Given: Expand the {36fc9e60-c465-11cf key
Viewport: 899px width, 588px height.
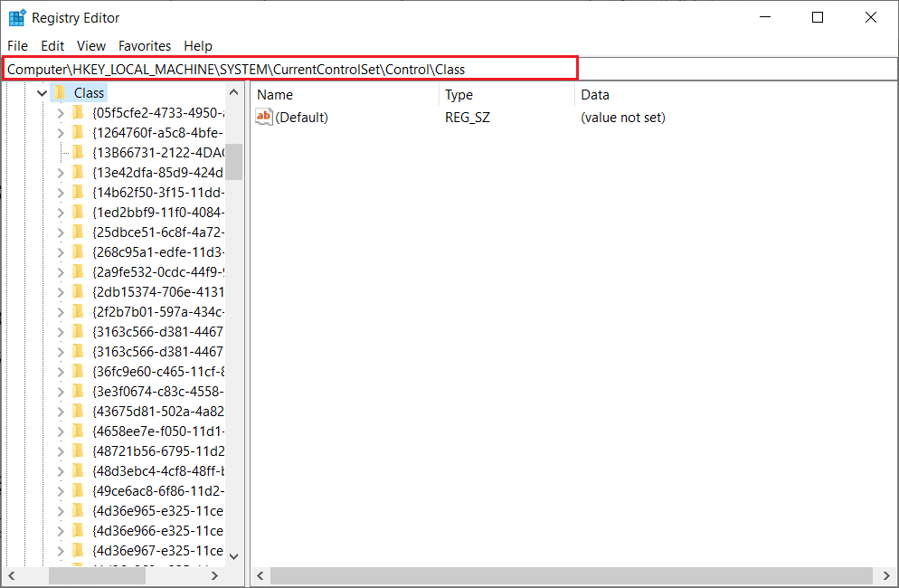Looking at the screenshot, I should point(61,372).
